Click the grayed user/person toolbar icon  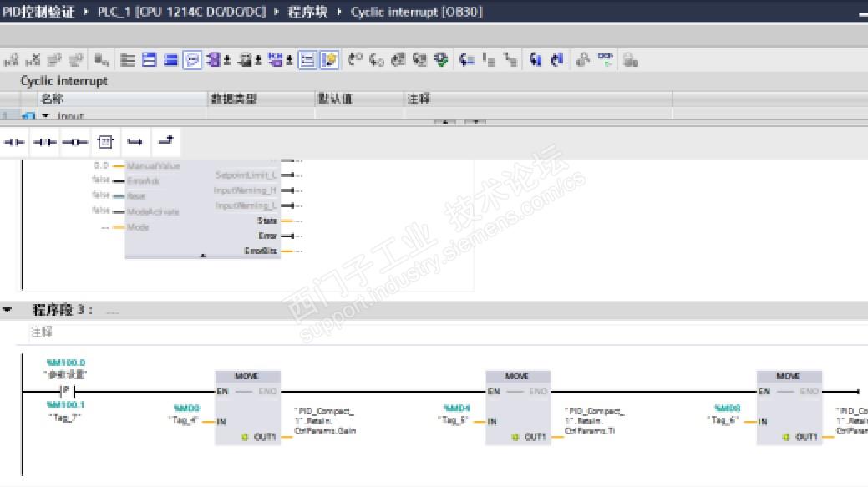[x=582, y=60]
